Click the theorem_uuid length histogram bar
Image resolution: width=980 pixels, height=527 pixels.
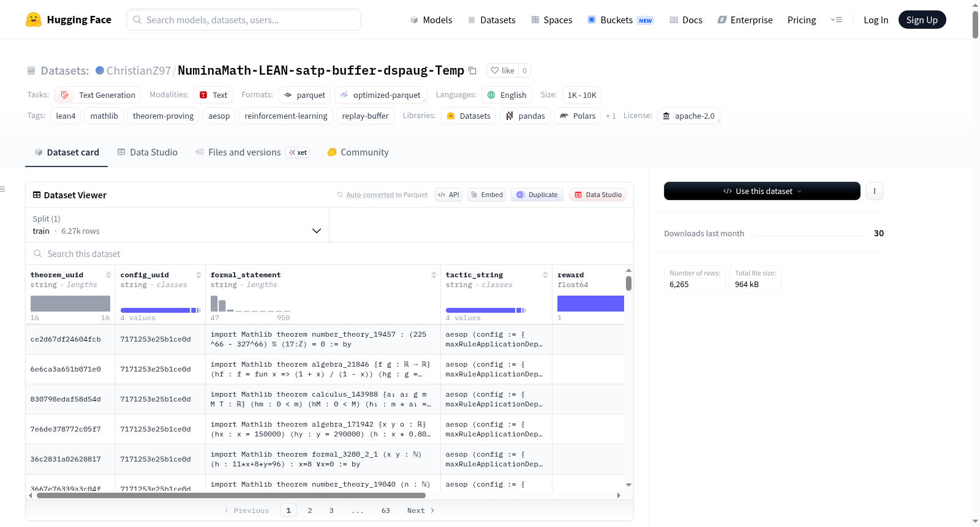[x=70, y=304]
